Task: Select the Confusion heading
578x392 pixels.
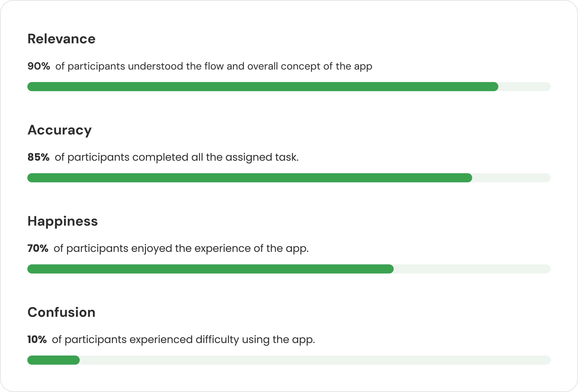Action: (61, 312)
